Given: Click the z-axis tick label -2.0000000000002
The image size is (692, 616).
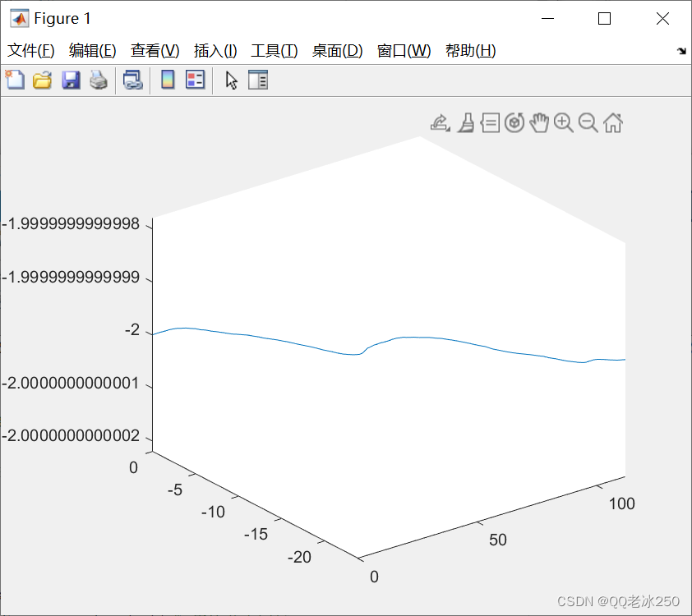Looking at the screenshot, I should point(71,435).
